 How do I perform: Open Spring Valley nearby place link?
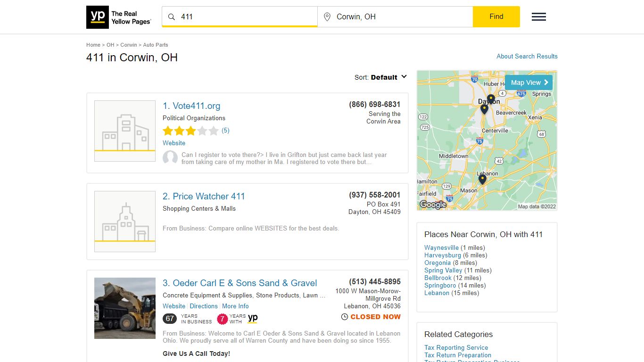443,270
